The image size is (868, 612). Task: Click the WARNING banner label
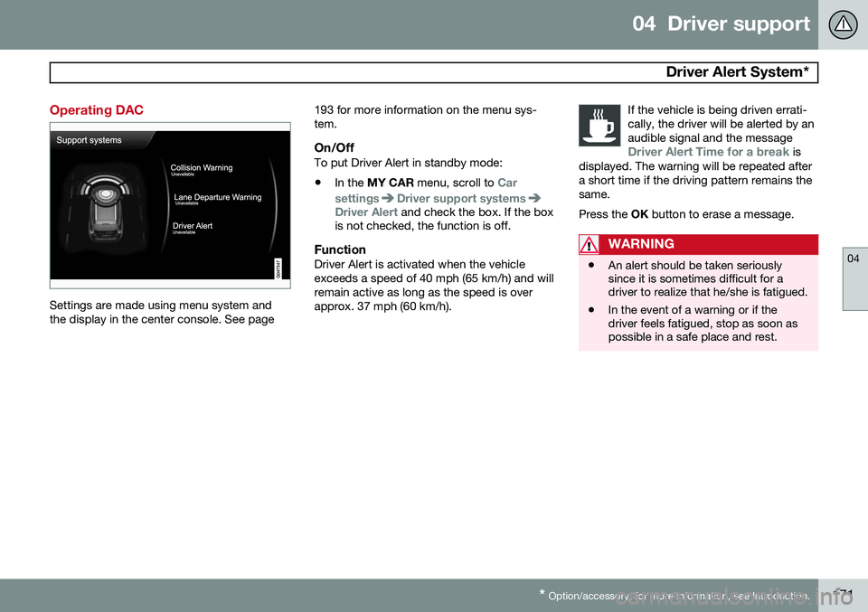(x=641, y=244)
